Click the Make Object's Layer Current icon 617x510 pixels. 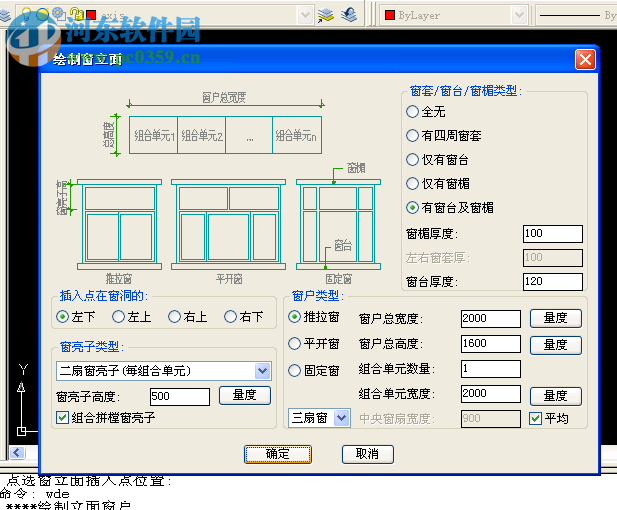(x=326, y=15)
